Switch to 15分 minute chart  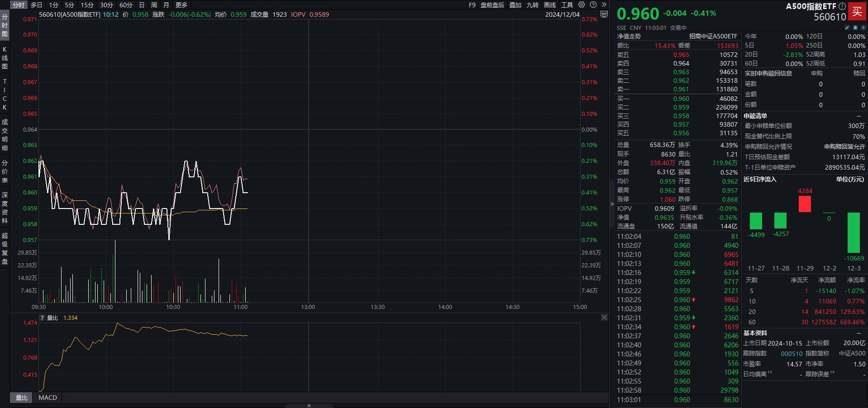pyautogui.click(x=87, y=5)
